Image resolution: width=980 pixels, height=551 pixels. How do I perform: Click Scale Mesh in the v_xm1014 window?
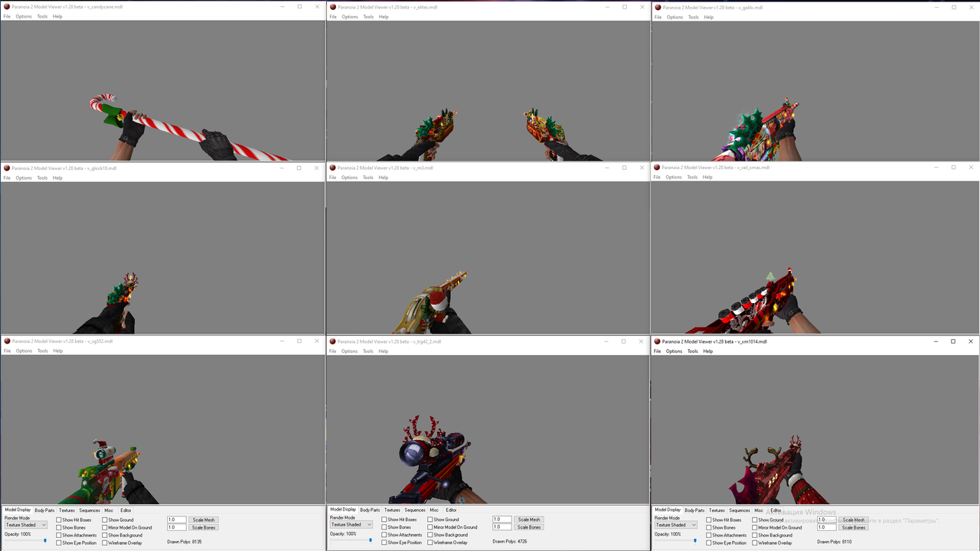(854, 520)
